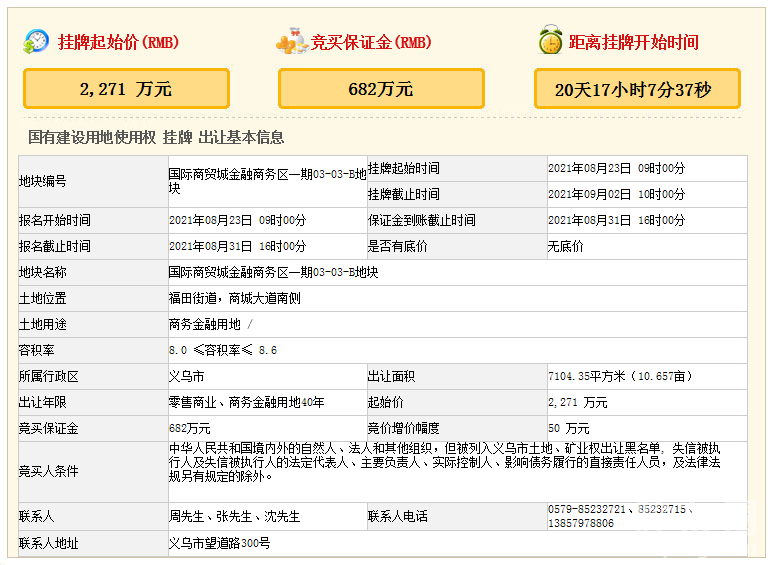Click the 国有建设用地使用权 挂牌 出让基本信息 section title
Viewport: 772px width, 565px height.
pyautogui.click(x=156, y=137)
